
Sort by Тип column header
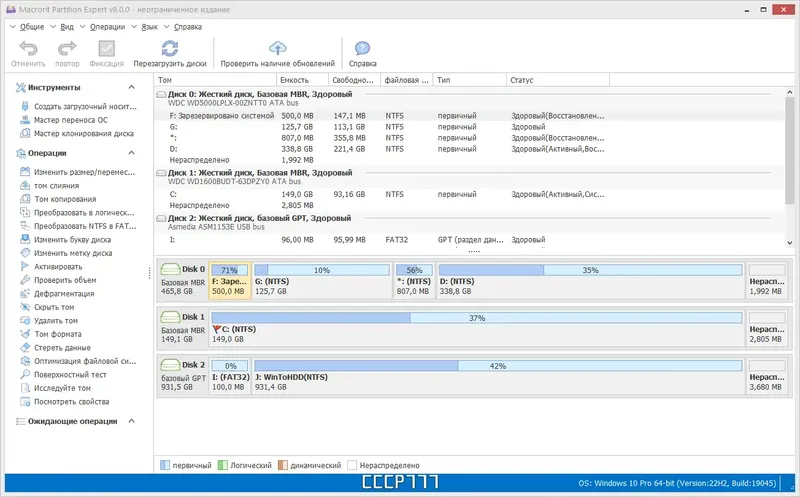[x=469, y=80]
